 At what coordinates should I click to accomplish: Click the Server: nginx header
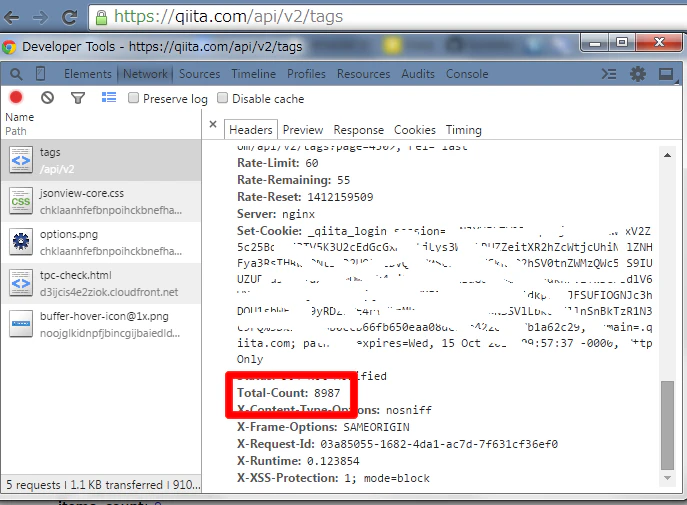click(276, 214)
